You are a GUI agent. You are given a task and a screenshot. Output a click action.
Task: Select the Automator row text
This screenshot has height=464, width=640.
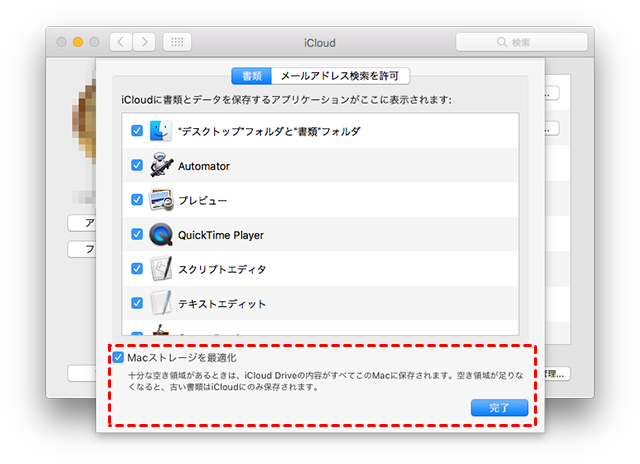204,166
